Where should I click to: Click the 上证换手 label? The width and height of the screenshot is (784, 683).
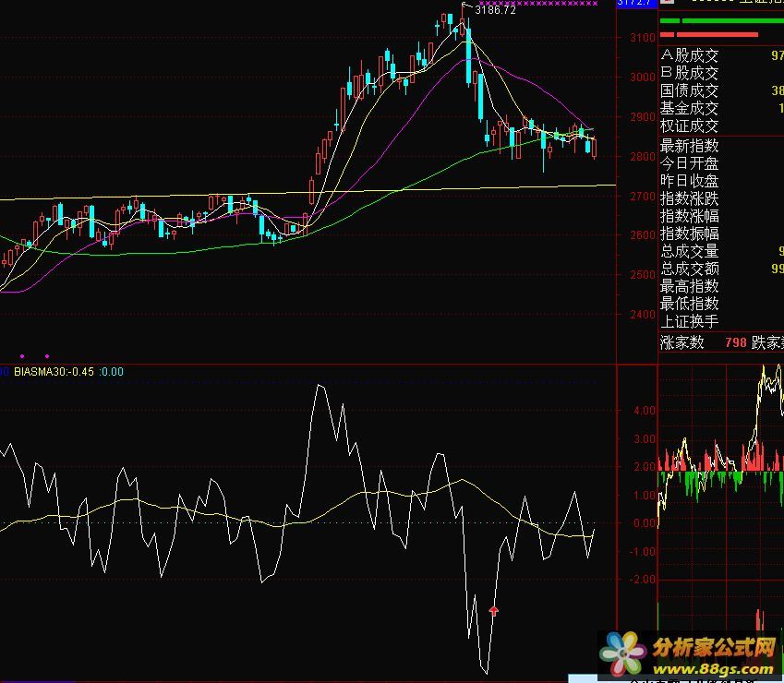pyautogui.click(x=690, y=321)
